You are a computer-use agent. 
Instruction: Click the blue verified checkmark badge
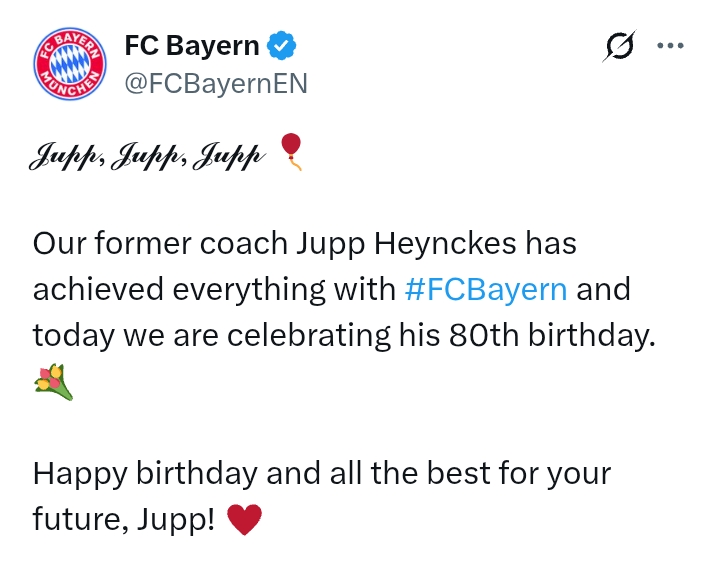pos(281,45)
